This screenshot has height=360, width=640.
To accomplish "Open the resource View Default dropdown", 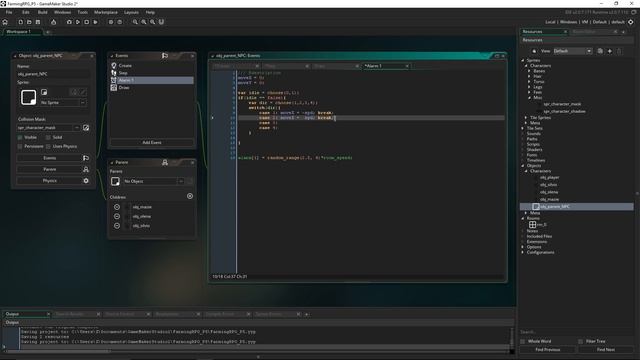I will (x=573, y=51).
